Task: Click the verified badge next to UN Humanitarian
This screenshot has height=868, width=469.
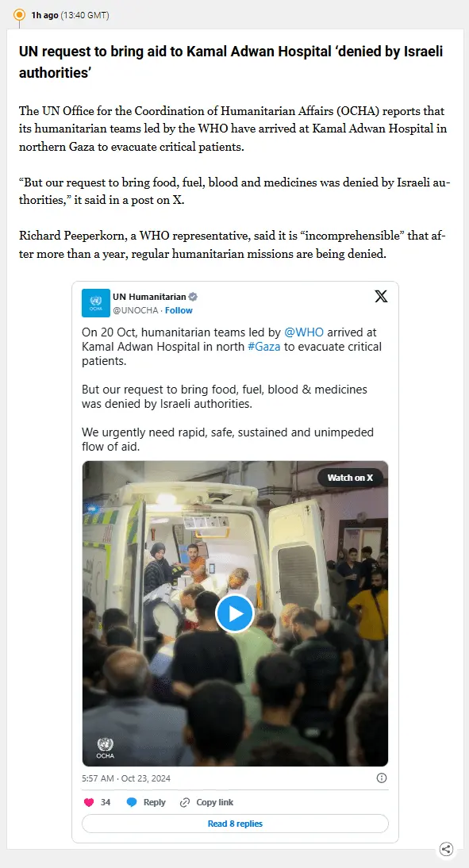Action: coord(194,297)
